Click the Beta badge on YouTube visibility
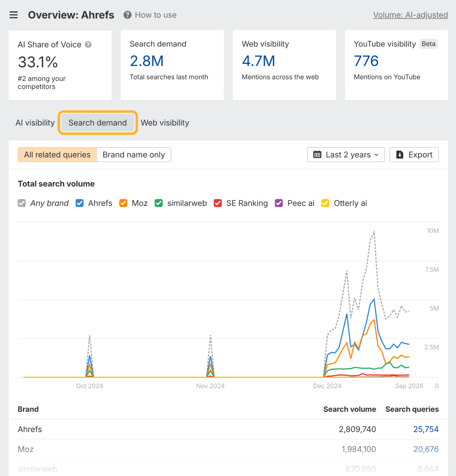 click(428, 44)
